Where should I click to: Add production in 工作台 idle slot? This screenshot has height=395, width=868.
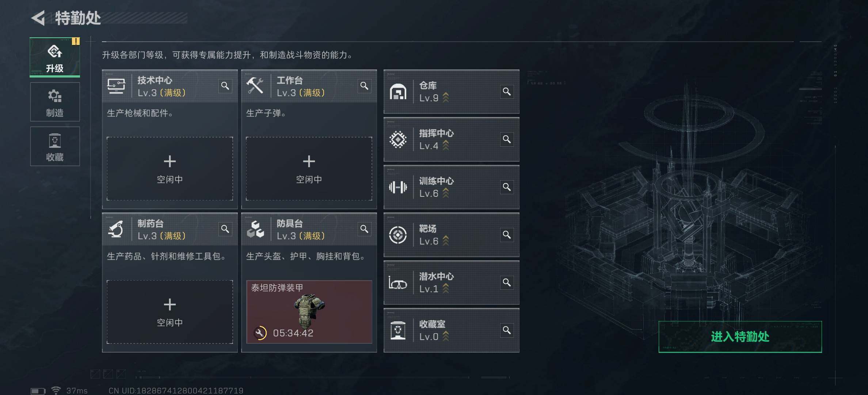[309, 169]
